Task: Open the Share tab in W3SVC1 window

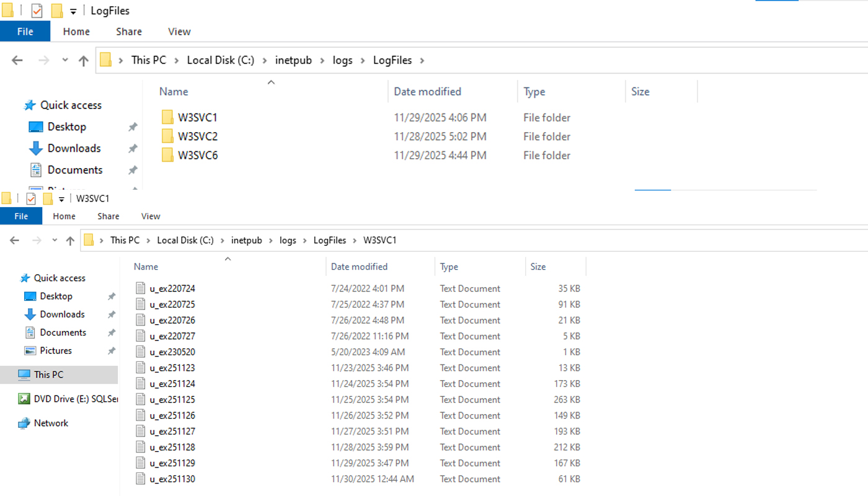Action: pyautogui.click(x=108, y=216)
